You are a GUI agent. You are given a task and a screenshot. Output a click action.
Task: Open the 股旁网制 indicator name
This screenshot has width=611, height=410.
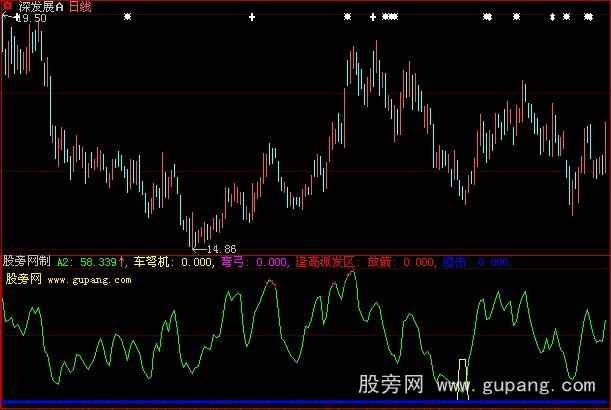26,261
